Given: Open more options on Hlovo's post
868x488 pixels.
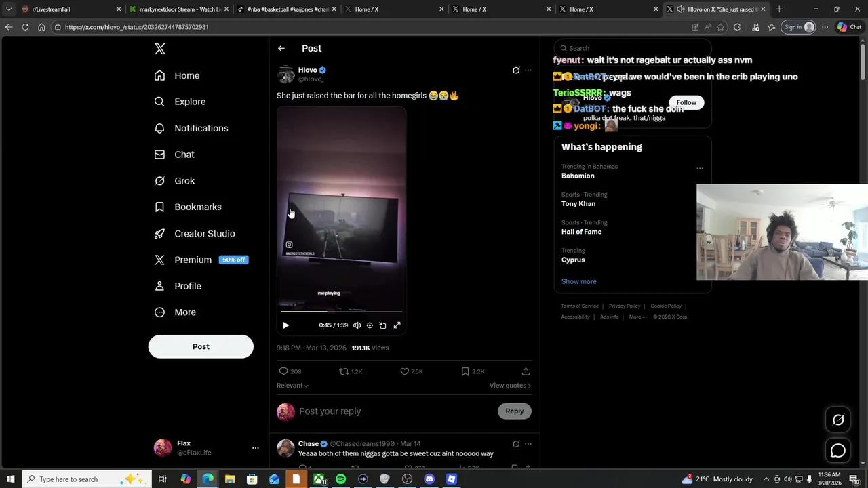Looking at the screenshot, I should pyautogui.click(x=528, y=70).
